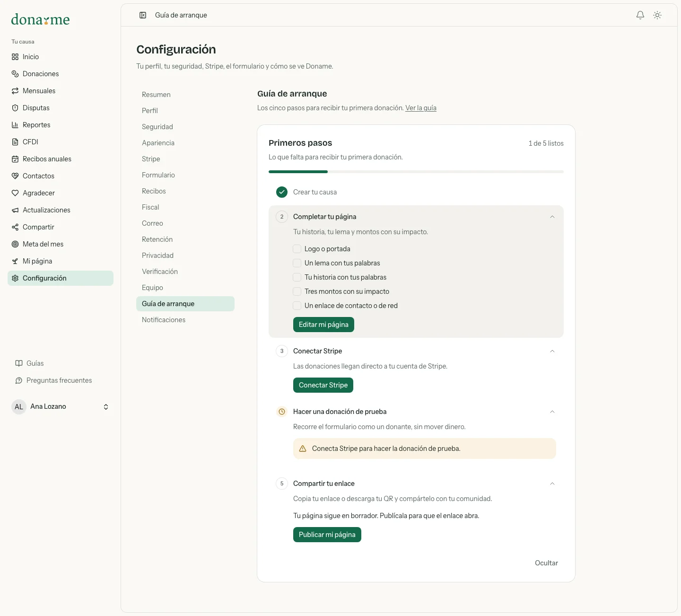This screenshot has width=681, height=616.
Task: Click the Publicar mi página button
Action: pos(327,535)
